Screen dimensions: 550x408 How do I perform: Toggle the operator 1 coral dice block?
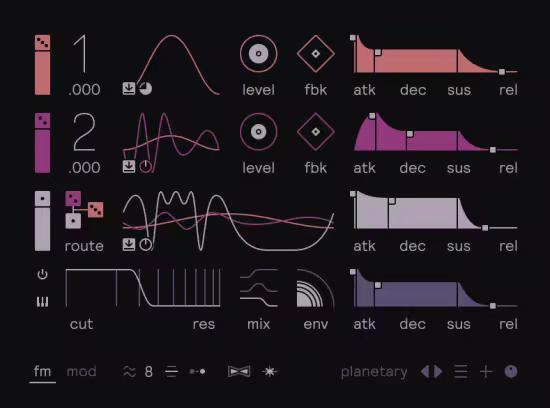coord(42,42)
